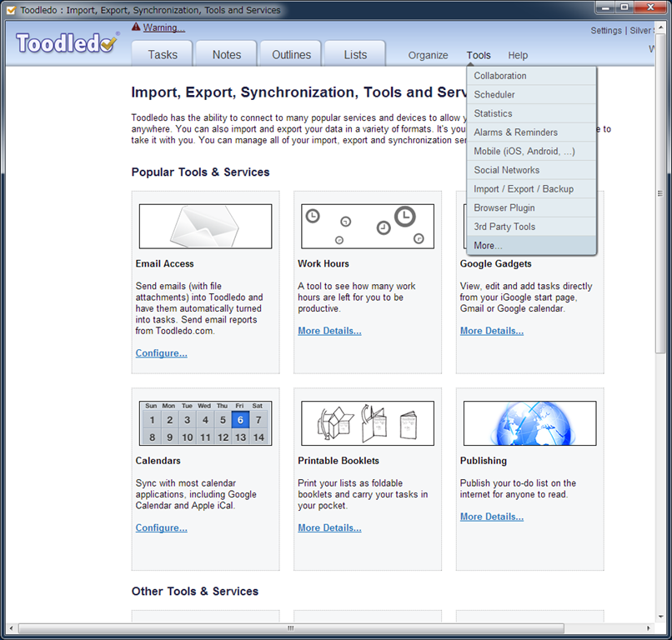Screen dimensions: 672x640
Task: Click the red warning triangle icon
Action: (136, 27)
